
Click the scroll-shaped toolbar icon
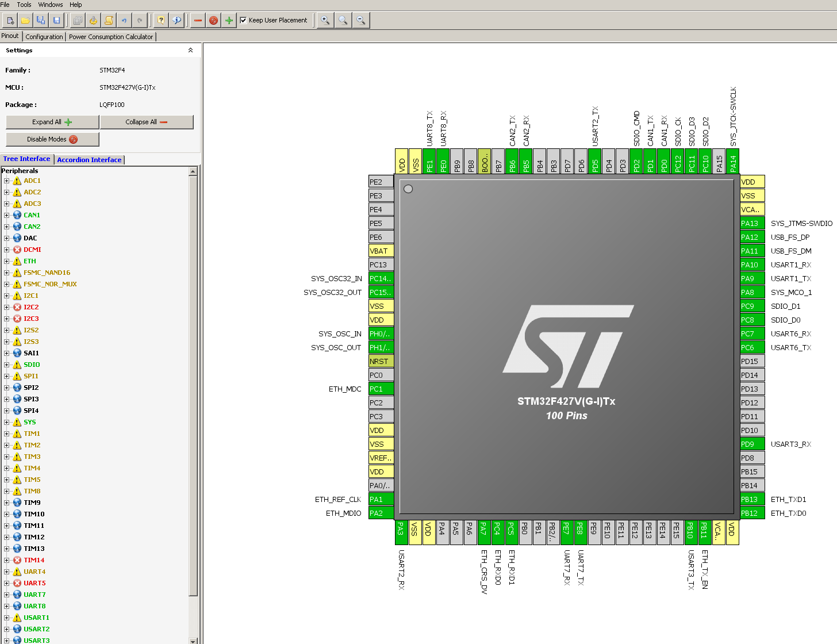109,20
